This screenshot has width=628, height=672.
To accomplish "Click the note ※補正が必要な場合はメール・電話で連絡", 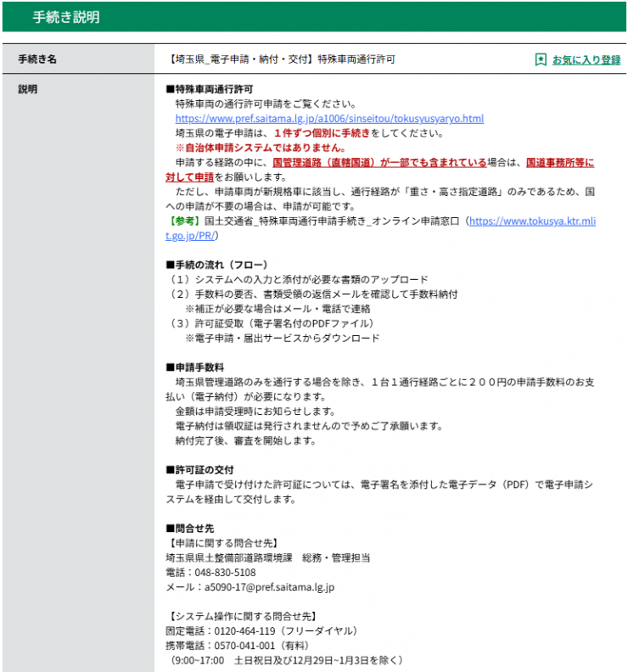I will pos(278,309).
